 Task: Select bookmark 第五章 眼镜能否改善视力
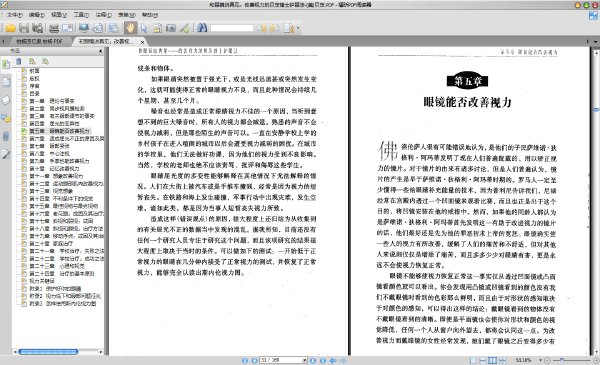coord(59,131)
